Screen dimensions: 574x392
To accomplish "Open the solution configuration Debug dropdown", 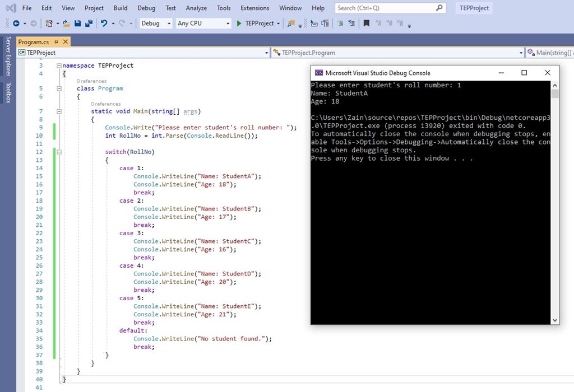I will pos(169,24).
